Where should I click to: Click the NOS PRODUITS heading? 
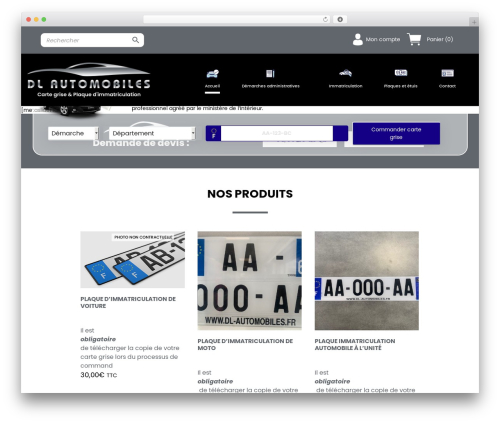pyautogui.click(x=250, y=194)
